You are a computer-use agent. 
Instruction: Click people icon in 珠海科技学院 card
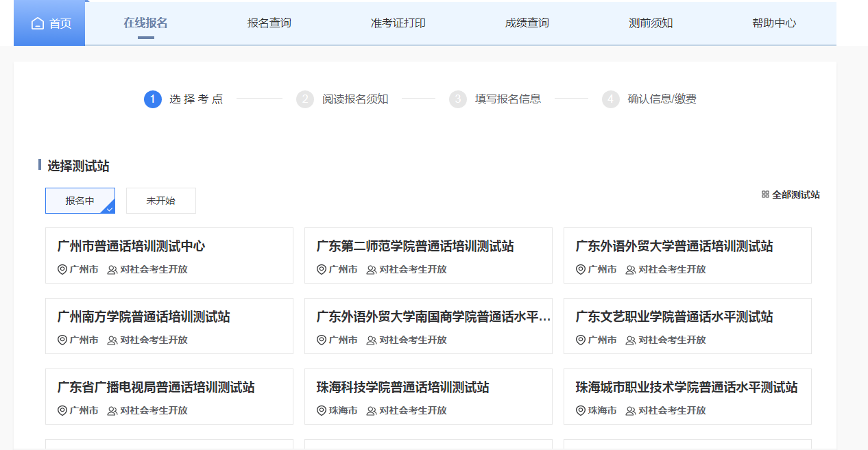click(x=372, y=411)
